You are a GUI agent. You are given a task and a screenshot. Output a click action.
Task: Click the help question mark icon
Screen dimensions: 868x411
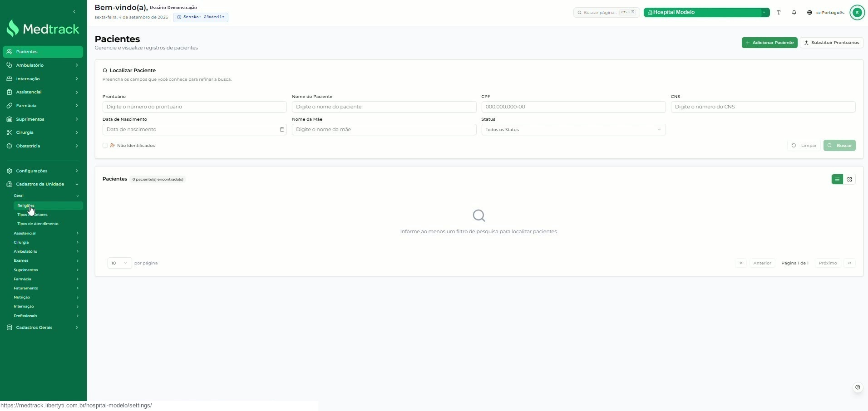(858, 387)
